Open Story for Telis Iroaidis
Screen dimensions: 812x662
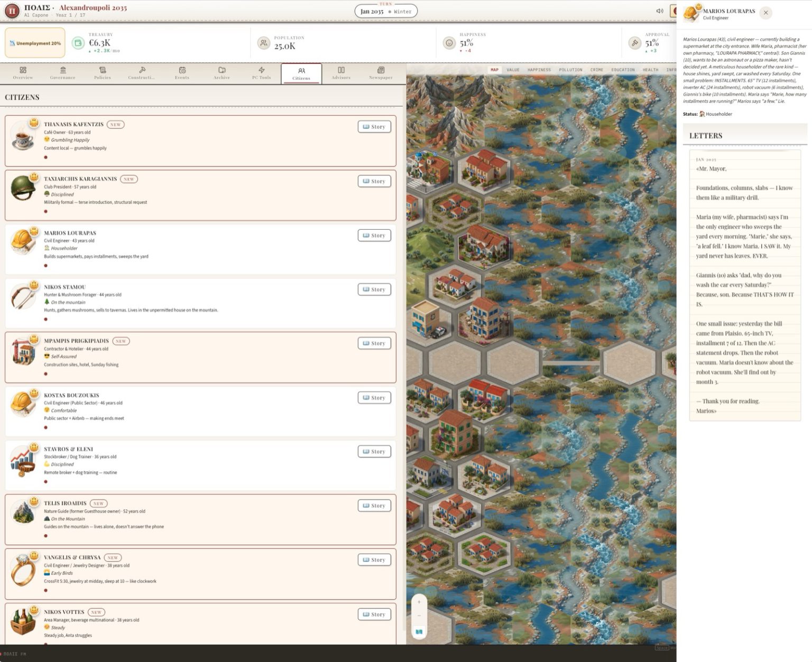click(x=374, y=506)
